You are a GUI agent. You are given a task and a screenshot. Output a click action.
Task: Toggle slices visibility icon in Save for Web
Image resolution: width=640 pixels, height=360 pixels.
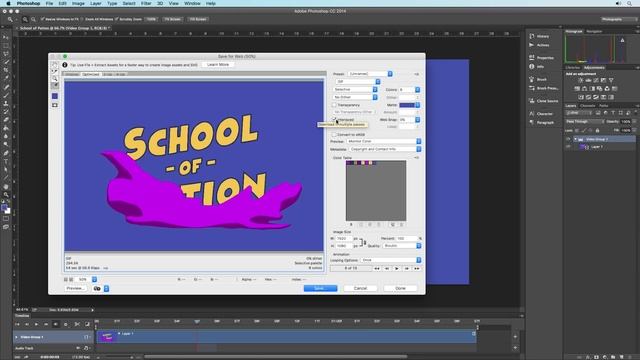(55, 105)
